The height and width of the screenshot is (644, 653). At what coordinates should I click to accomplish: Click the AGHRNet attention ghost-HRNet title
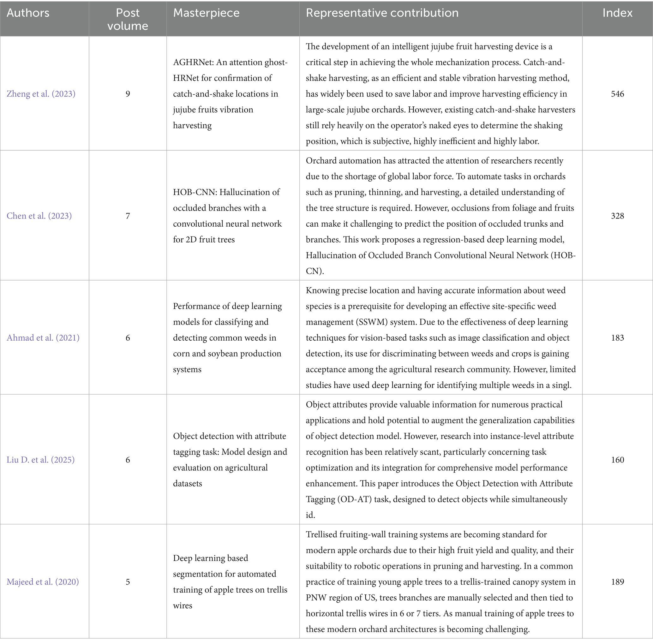(x=231, y=93)
